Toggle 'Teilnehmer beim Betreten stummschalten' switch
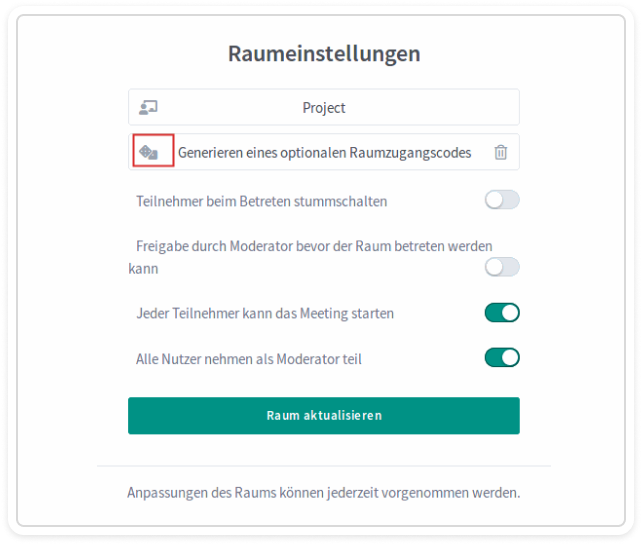Viewport: 642px width, 545px height. [x=502, y=200]
